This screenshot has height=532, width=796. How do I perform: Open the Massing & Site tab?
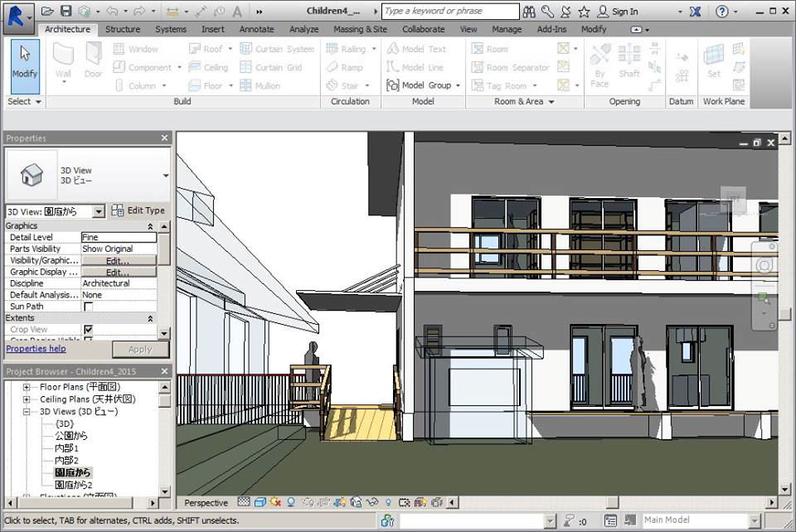[x=360, y=29]
